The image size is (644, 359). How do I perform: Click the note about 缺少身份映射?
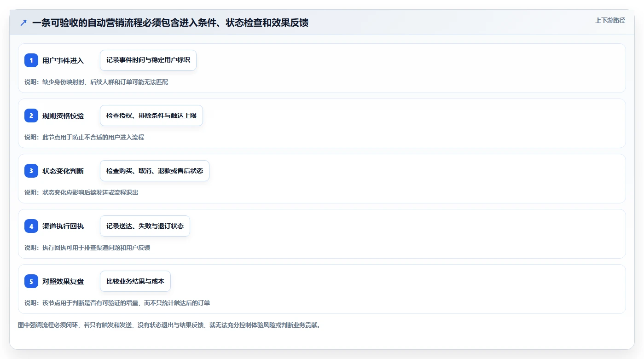coord(96,82)
